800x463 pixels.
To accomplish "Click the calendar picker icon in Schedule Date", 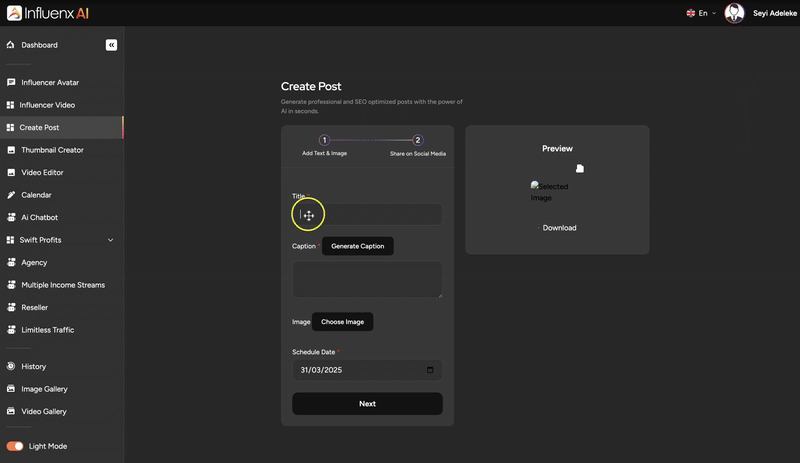I will tap(430, 370).
